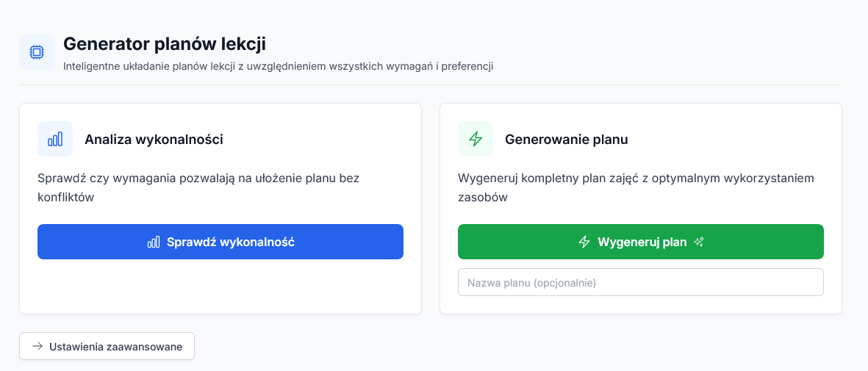Screen dimensions: 868x371
Task: Click the sparkles icon after Wygeneruj plan text
Action: [699, 242]
